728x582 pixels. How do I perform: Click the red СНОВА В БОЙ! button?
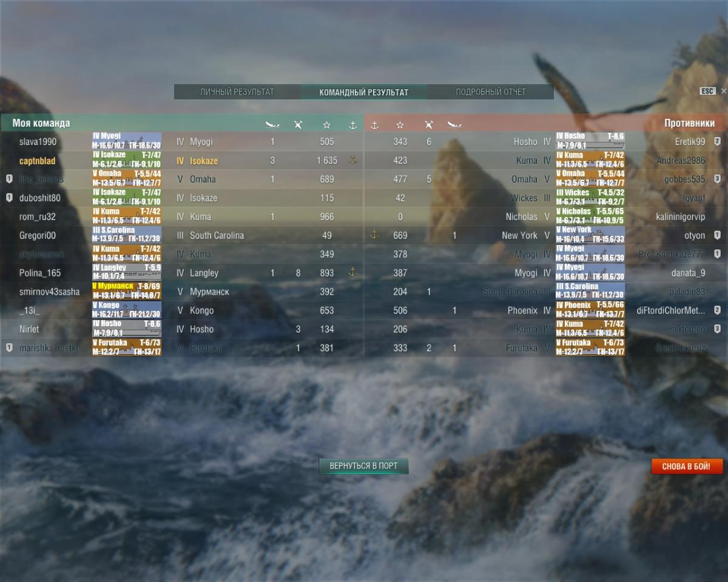(687, 466)
